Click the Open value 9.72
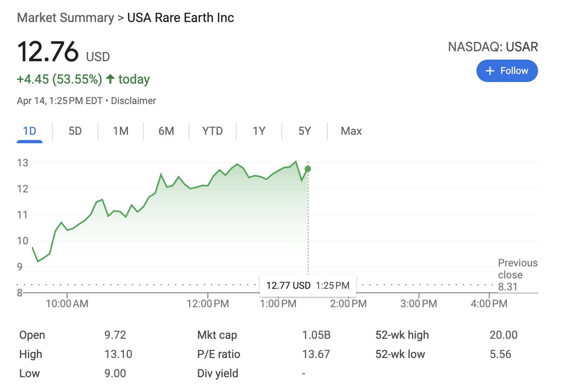Screen dimensions: 566x392 (115, 335)
